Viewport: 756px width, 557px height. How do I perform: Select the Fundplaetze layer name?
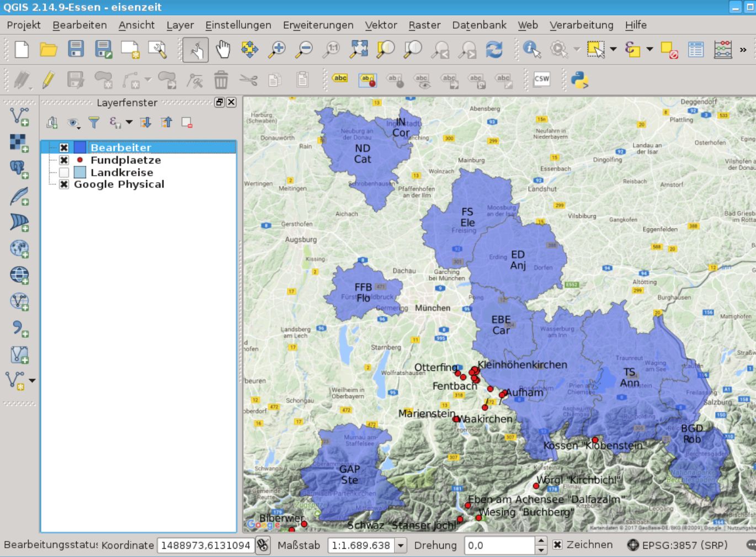tap(126, 160)
